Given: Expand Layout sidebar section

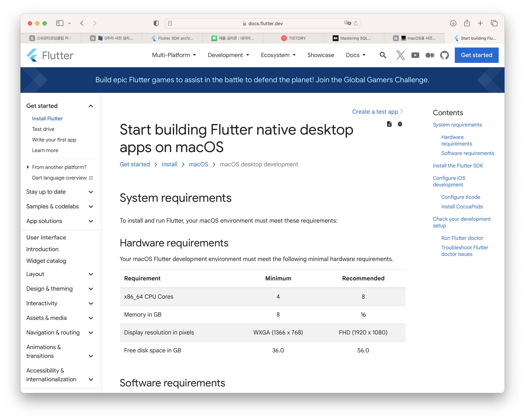Looking at the screenshot, I should click(91, 274).
